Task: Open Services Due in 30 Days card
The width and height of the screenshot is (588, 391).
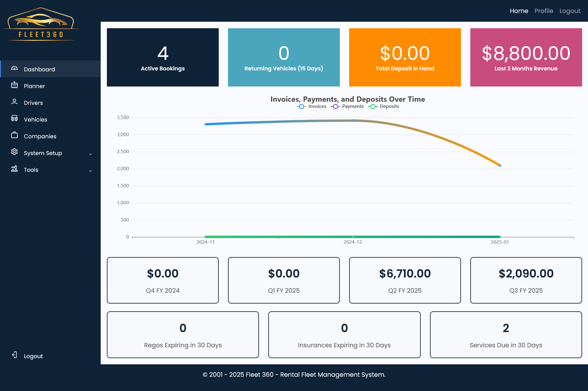Action: pyautogui.click(x=506, y=335)
